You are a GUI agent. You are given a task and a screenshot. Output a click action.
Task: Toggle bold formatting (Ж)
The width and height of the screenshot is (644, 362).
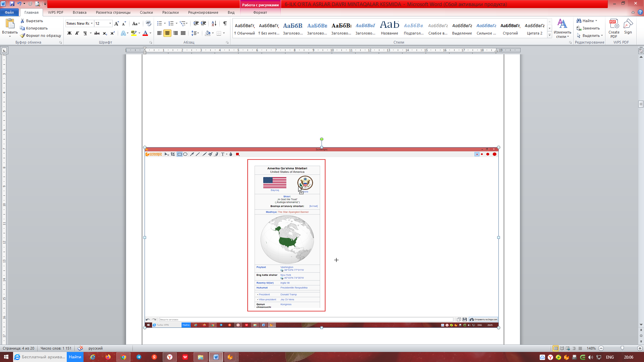coord(69,33)
